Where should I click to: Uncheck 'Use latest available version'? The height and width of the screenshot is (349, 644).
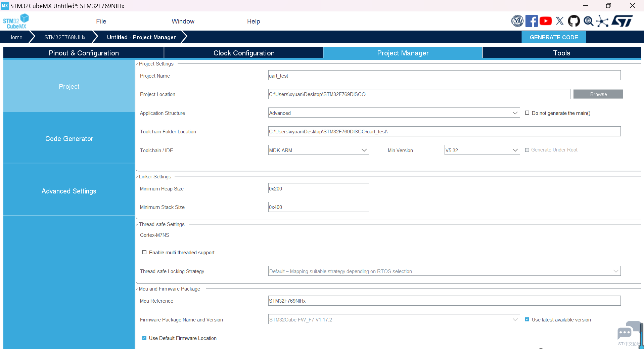(x=527, y=320)
